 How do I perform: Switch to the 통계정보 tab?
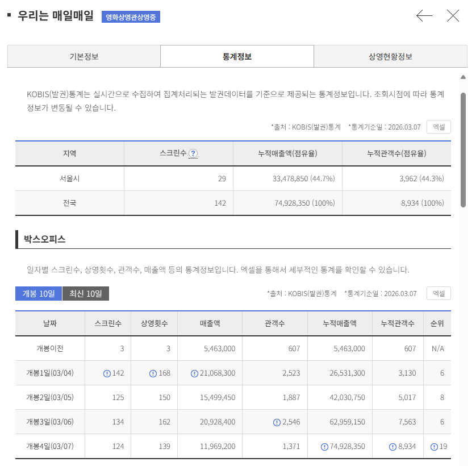237,56
